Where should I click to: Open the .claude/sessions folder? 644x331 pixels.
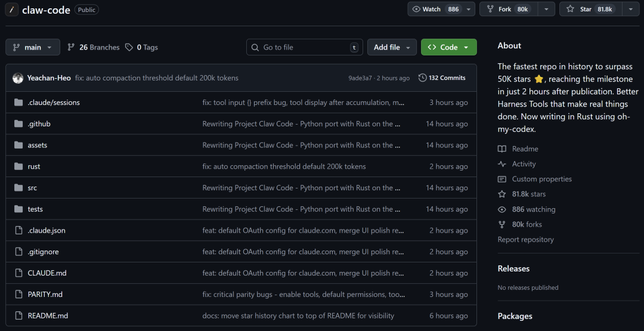[x=54, y=103]
